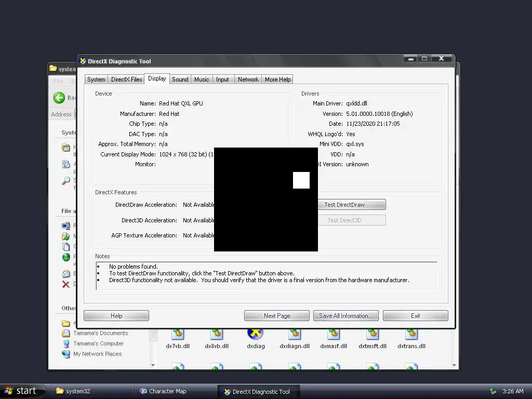
Task: Switch to the More Help tab
Action: (x=277, y=79)
